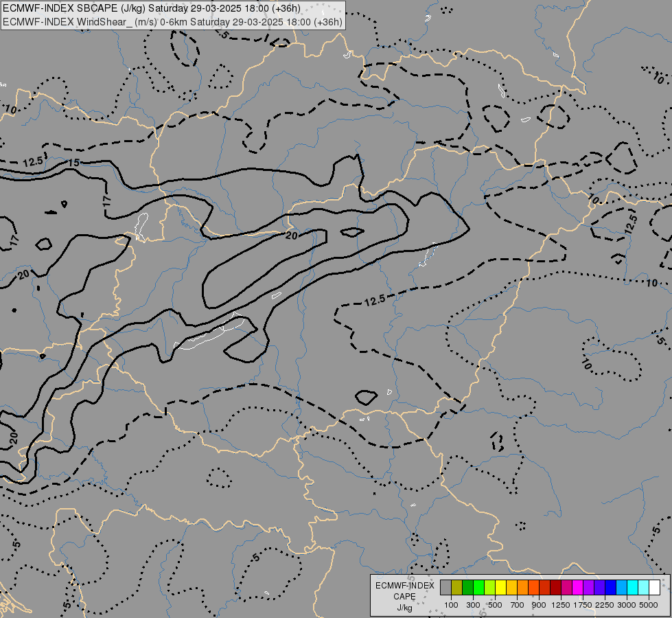Click the 'CAPE' label in the legend
Image resolution: width=672 pixels, height=618 pixels.
(404, 597)
